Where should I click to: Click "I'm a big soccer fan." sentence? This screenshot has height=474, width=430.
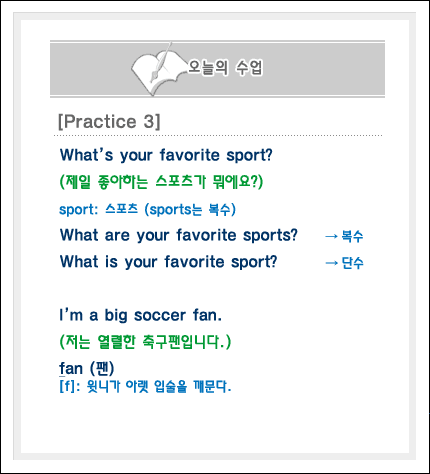140,315
